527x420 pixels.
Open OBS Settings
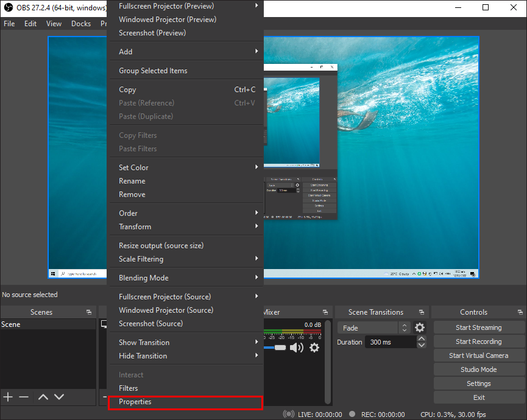pyautogui.click(x=478, y=383)
